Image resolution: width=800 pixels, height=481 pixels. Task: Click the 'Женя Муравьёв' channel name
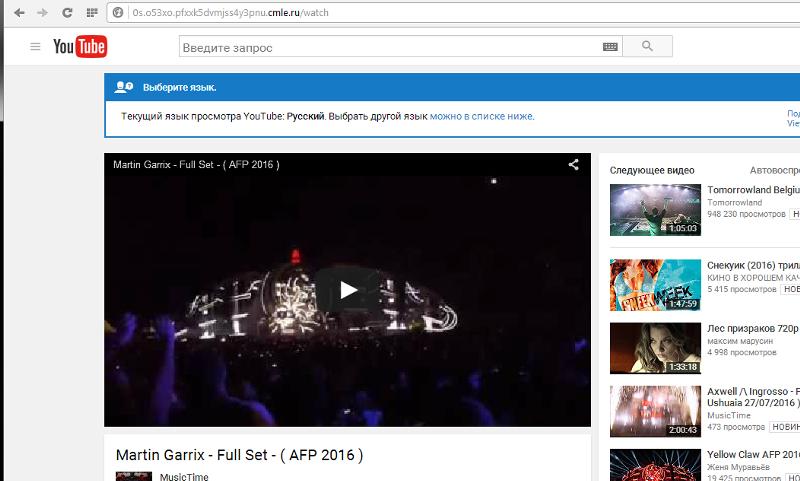pos(738,467)
